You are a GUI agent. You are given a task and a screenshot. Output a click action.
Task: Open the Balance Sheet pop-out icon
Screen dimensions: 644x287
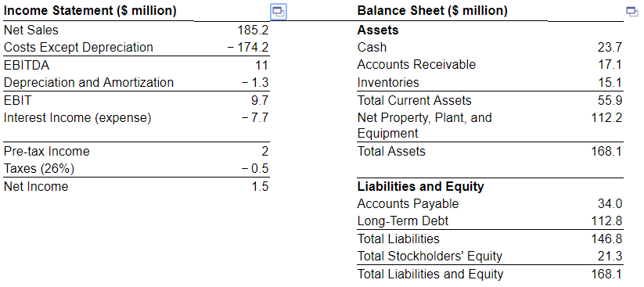(631, 11)
